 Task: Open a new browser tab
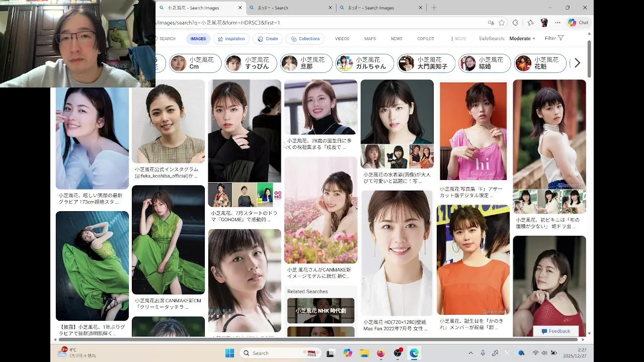point(434,8)
